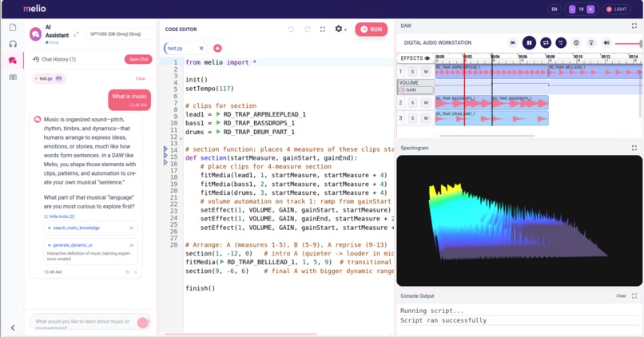Clear the chat conversation
The image size is (644, 337).
(x=141, y=78)
